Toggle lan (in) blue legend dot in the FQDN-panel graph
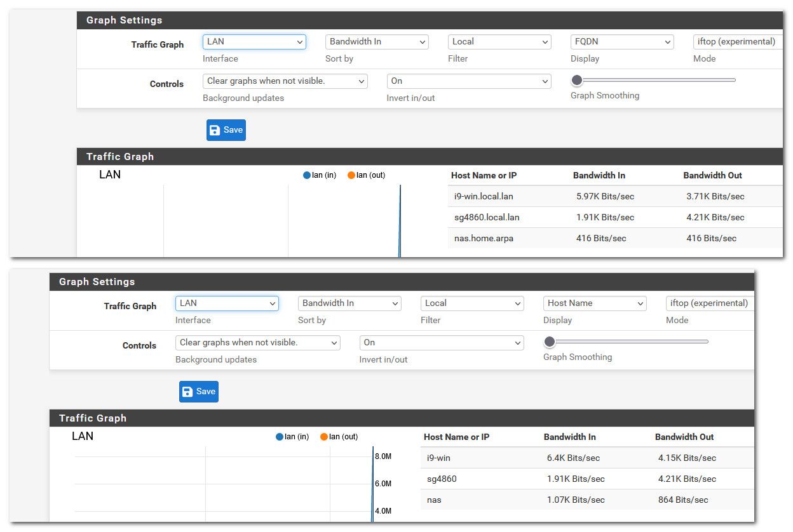793x532 pixels. click(x=308, y=175)
